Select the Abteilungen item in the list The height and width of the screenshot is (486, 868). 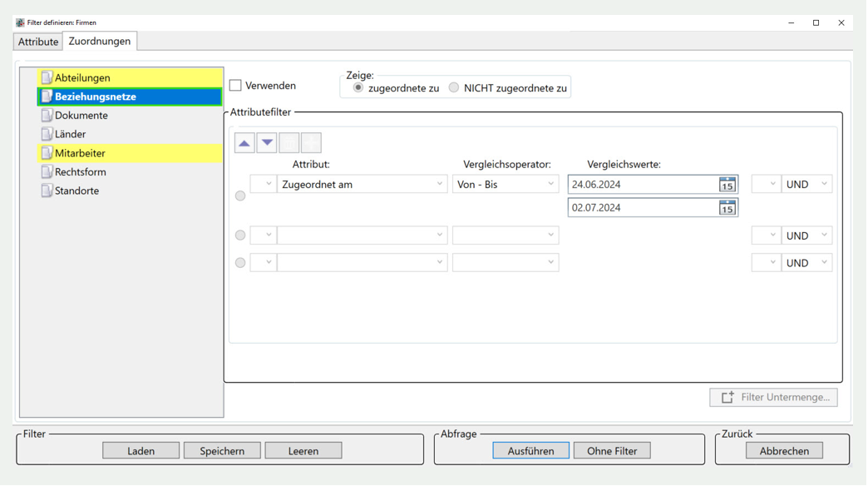(x=82, y=78)
